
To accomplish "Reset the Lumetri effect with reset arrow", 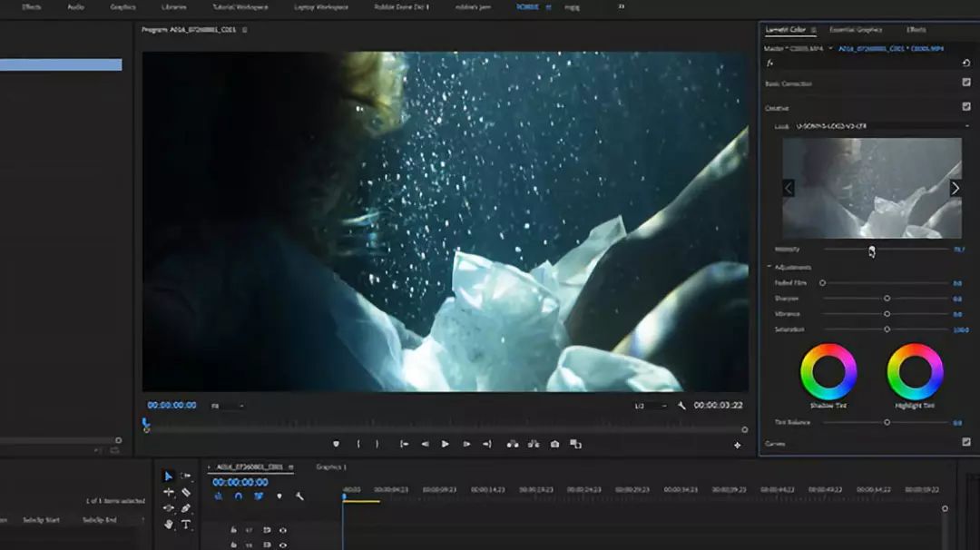I will tap(965, 64).
